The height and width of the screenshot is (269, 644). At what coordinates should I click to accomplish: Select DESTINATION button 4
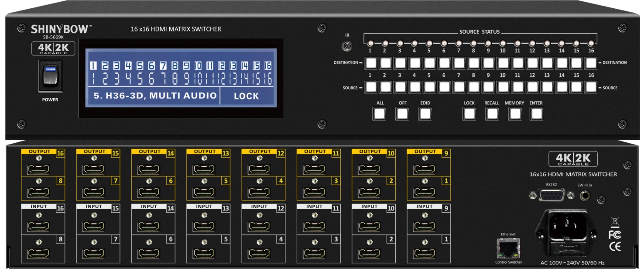[414, 63]
